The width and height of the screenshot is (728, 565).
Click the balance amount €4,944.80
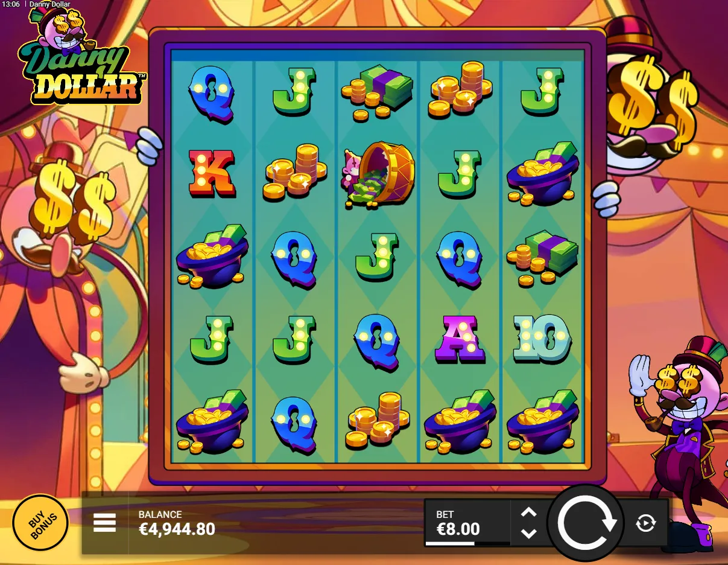click(177, 529)
